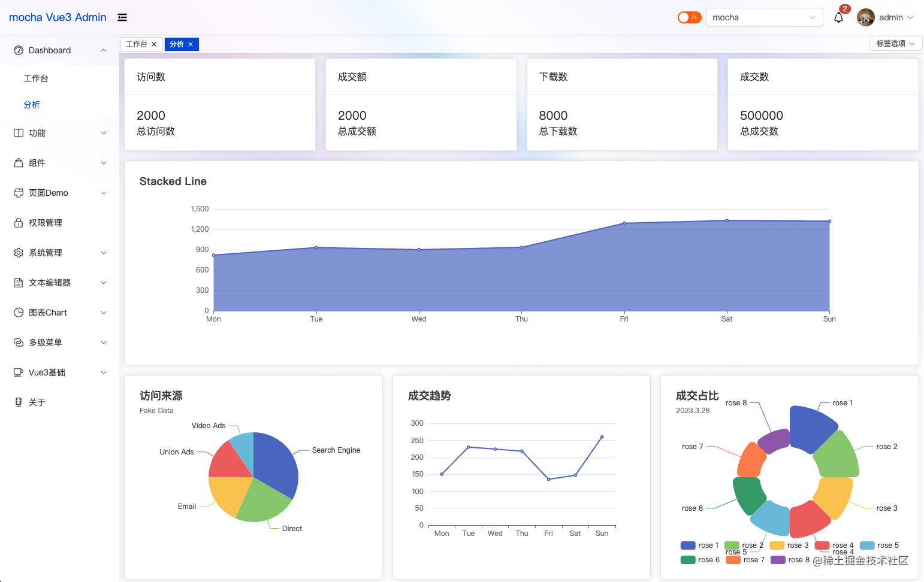This screenshot has height=582, width=924.
Task: Open the mocha theme dropdown
Action: (x=765, y=17)
